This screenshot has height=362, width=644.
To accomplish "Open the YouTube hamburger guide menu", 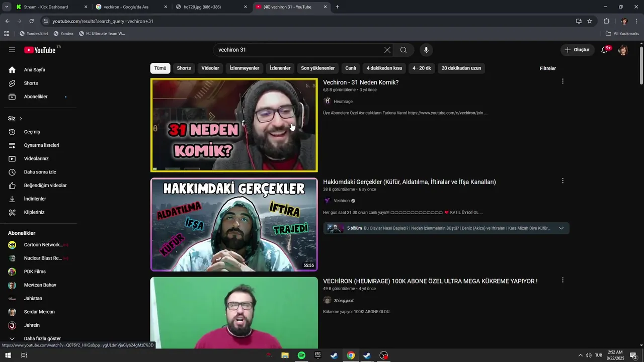I will 12,50.
